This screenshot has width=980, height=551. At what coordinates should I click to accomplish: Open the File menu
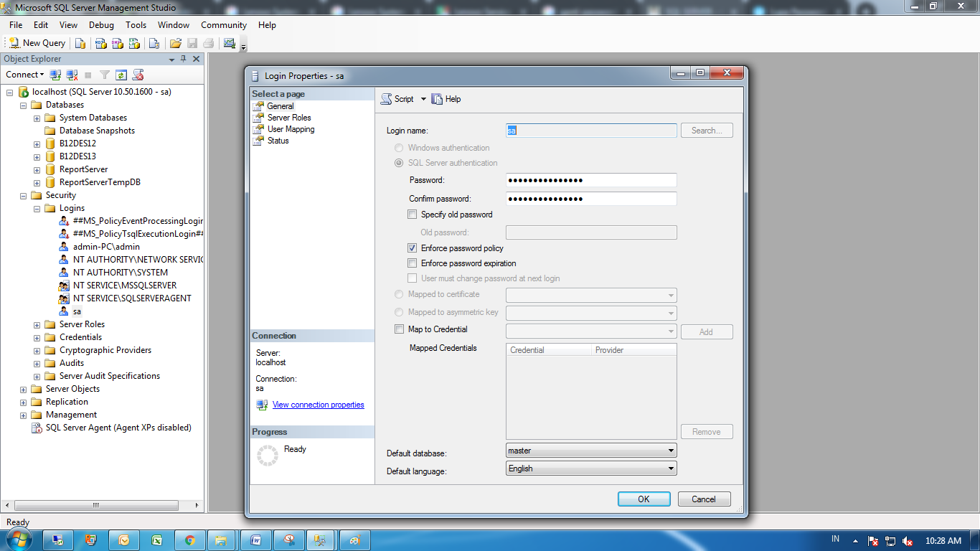click(16, 25)
